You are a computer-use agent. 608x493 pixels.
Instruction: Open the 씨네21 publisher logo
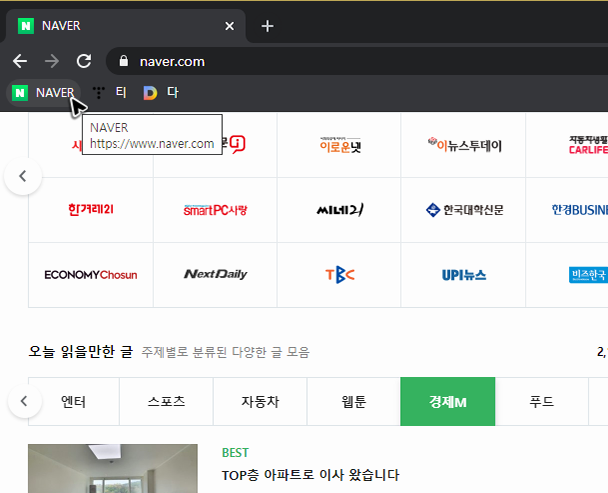340,210
